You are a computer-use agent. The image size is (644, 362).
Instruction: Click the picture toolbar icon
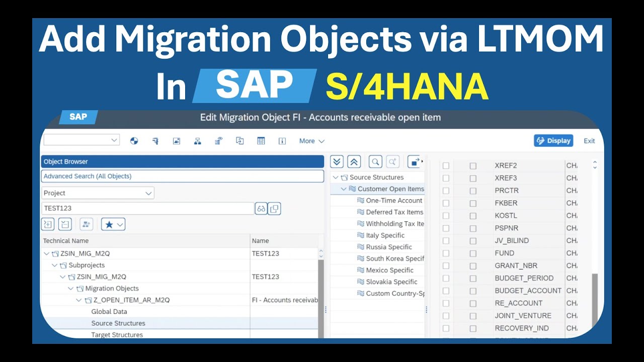tap(177, 141)
